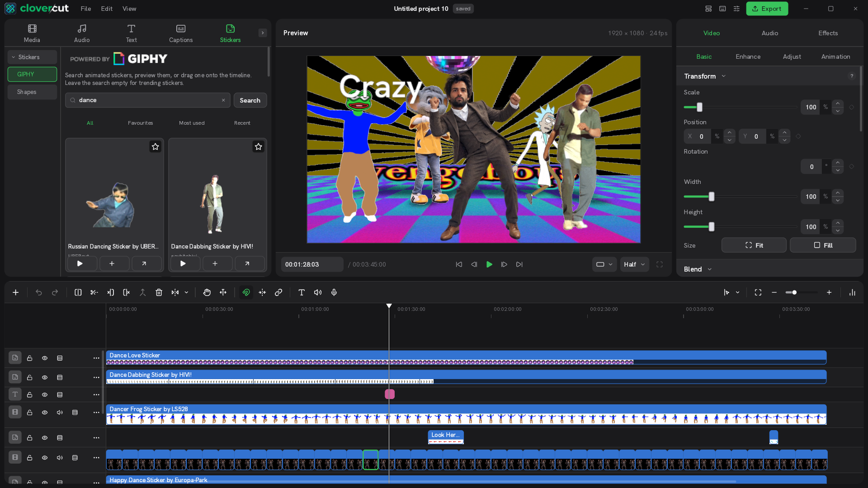Toggle visibility of the text track
Viewport: 868px width, 488px height.
(45, 394)
